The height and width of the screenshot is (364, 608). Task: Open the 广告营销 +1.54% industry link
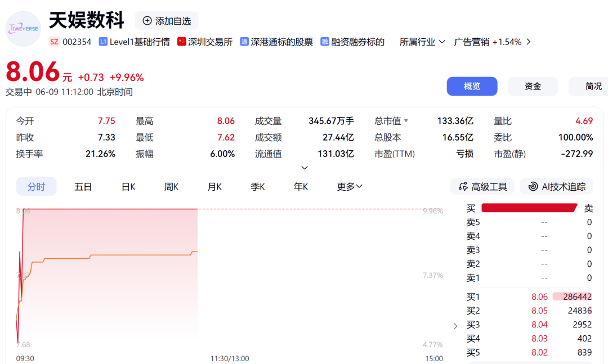[x=488, y=42]
